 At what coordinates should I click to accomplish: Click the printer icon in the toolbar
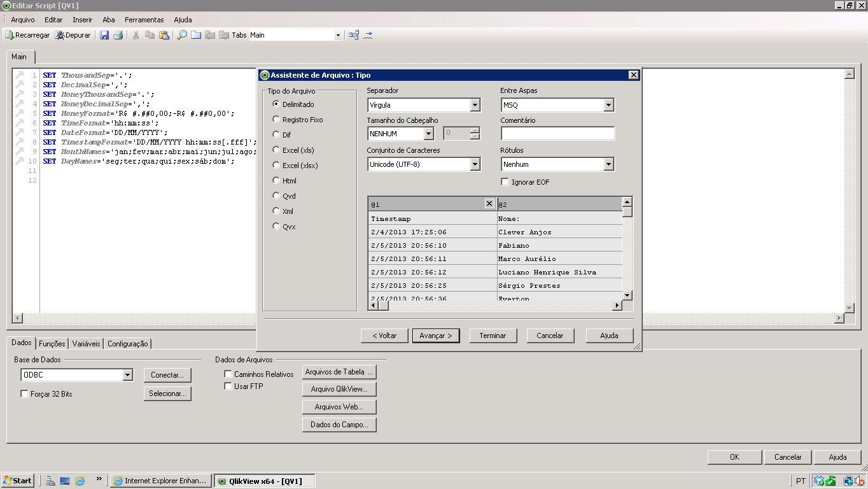click(x=118, y=35)
